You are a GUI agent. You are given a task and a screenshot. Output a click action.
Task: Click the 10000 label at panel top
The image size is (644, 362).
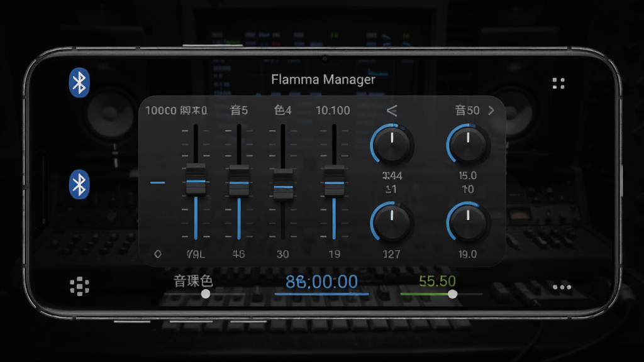(x=161, y=111)
